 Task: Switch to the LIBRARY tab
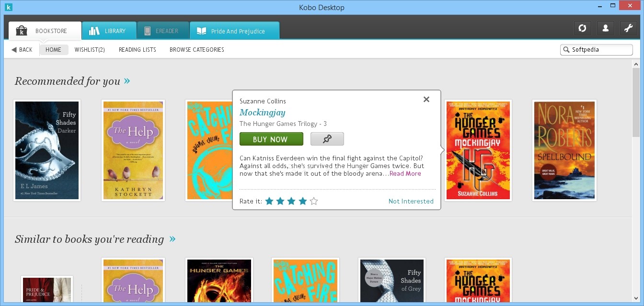(109, 31)
